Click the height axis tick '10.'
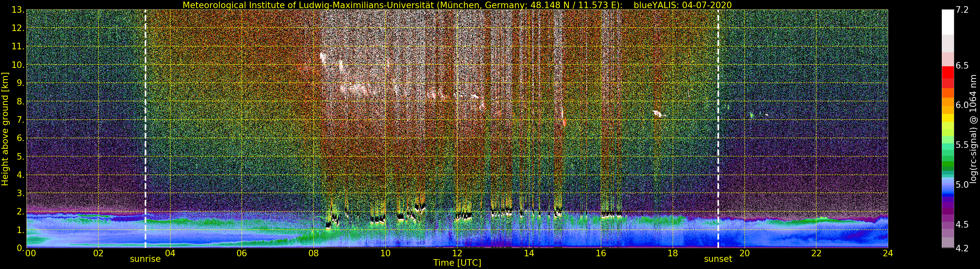 pyautogui.click(x=19, y=65)
